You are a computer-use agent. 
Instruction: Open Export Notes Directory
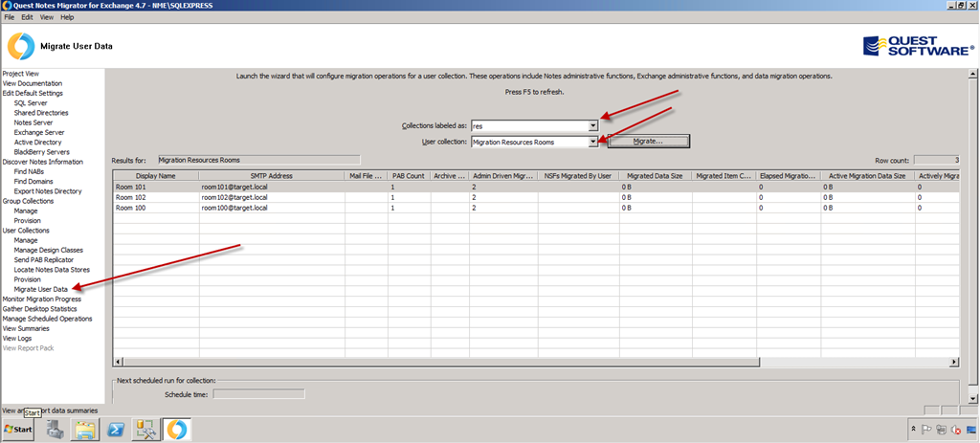pyautogui.click(x=48, y=191)
